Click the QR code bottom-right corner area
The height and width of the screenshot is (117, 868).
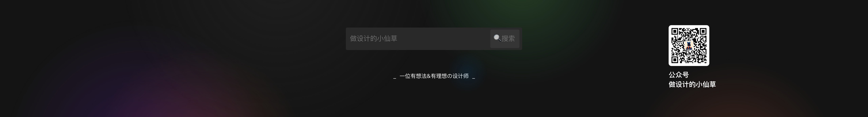tap(703, 60)
